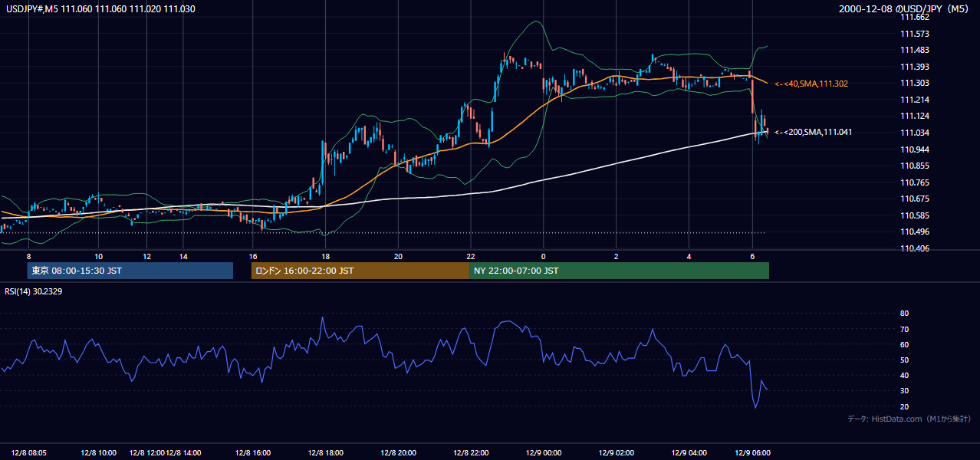
Task: Click the 12/9 04:00 date axis label
Action: pos(689,452)
